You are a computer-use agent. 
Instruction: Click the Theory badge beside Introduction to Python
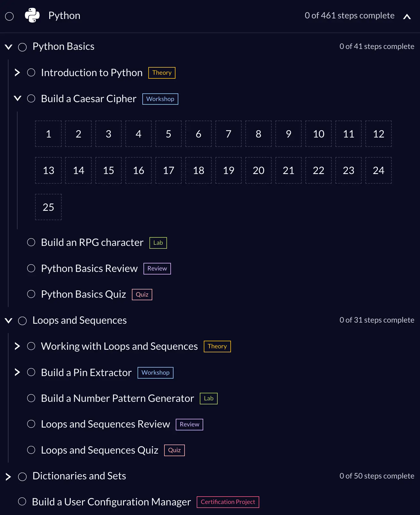(162, 73)
